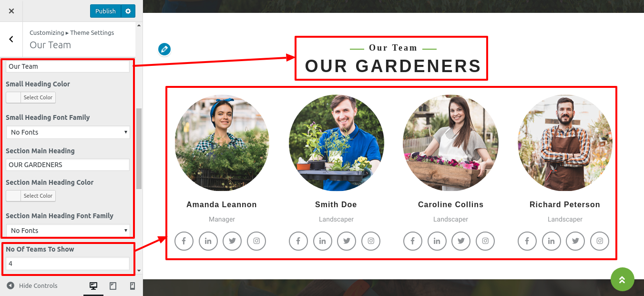The height and width of the screenshot is (296, 644).
Task: Open publish settings gear icon
Action: tap(128, 11)
